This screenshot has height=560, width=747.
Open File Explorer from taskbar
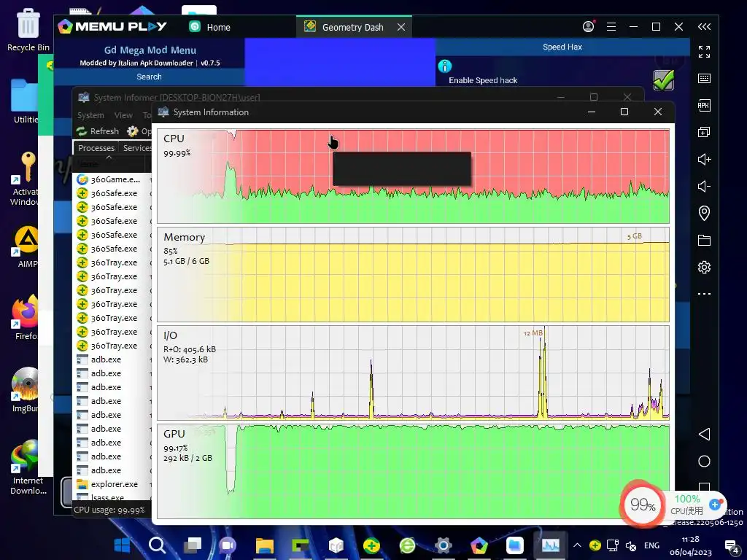(x=264, y=545)
